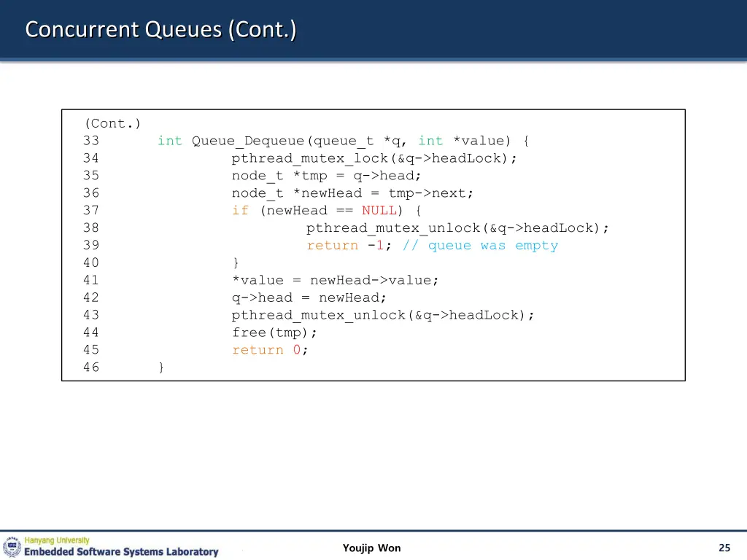Click the Queue_Dequeue function name
This screenshot has width=747, height=560.
248,141
